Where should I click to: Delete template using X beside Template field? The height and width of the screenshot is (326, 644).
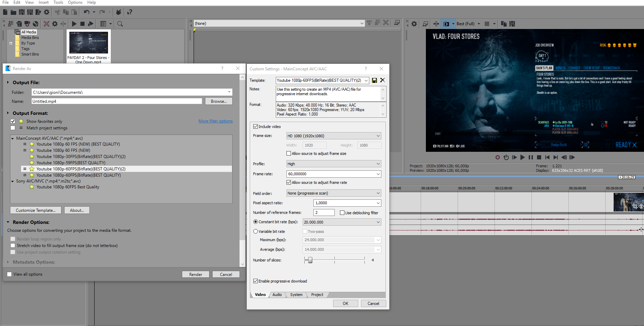click(x=382, y=80)
